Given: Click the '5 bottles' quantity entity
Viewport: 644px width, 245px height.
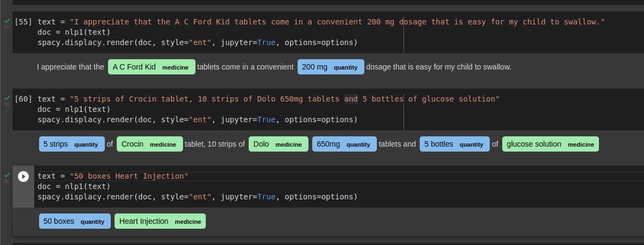Looking at the screenshot, I should pyautogui.click(x=454, y=145).
